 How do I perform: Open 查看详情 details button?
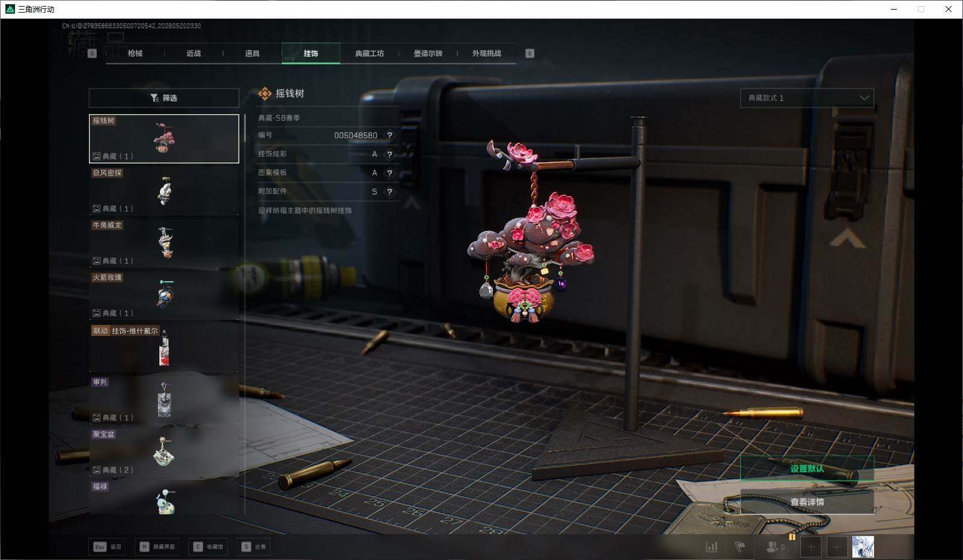807,502
